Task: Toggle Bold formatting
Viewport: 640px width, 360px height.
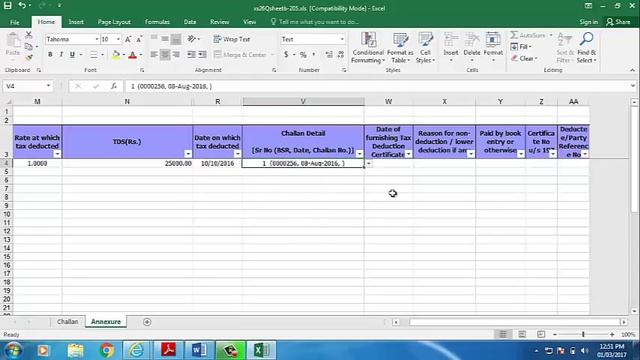Action: click(x=50, y=54)
